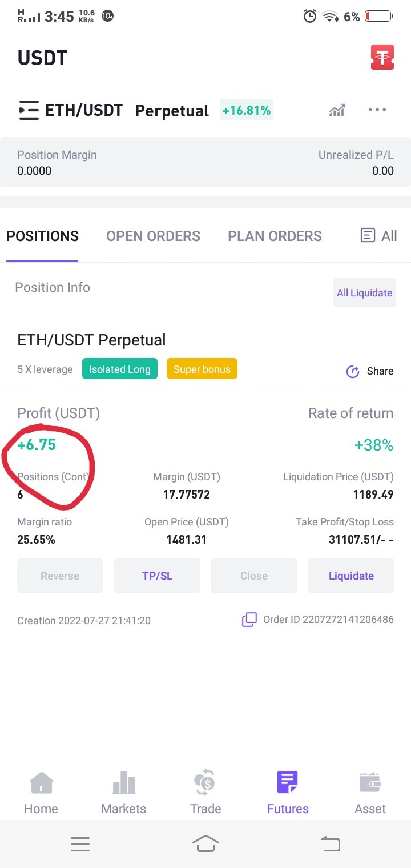This screenshot has height=868, width=411.
Task: Open the Asset wallet tab
Action: (370, 793)
